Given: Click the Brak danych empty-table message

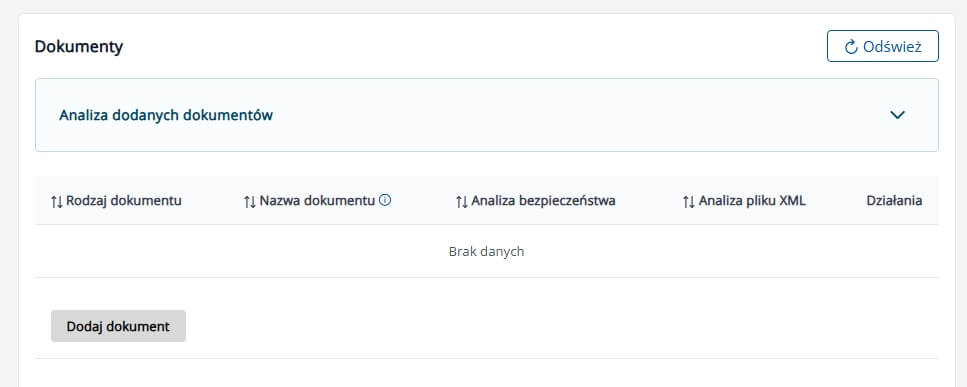Looking at the screenshot, I should pyautogui.click(x=487, y=251).
